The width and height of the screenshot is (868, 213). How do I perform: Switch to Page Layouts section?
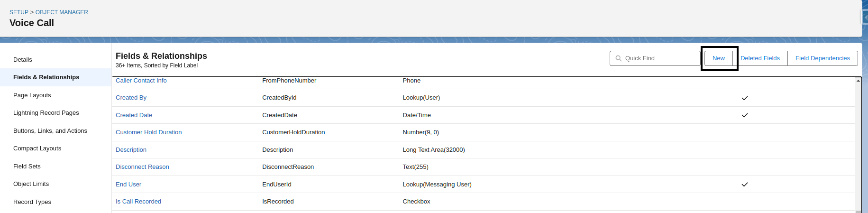click(x=32, y=95)
